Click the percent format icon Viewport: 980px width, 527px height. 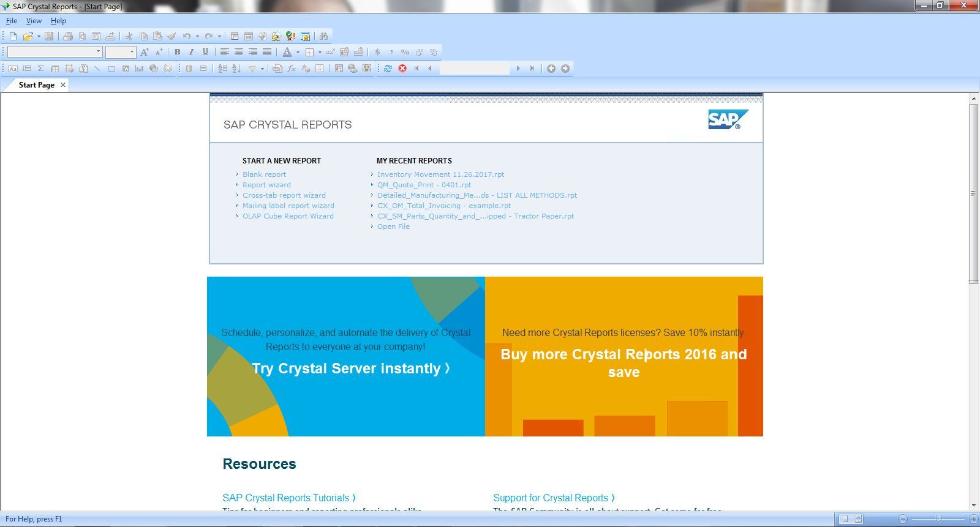coord(405,52)
